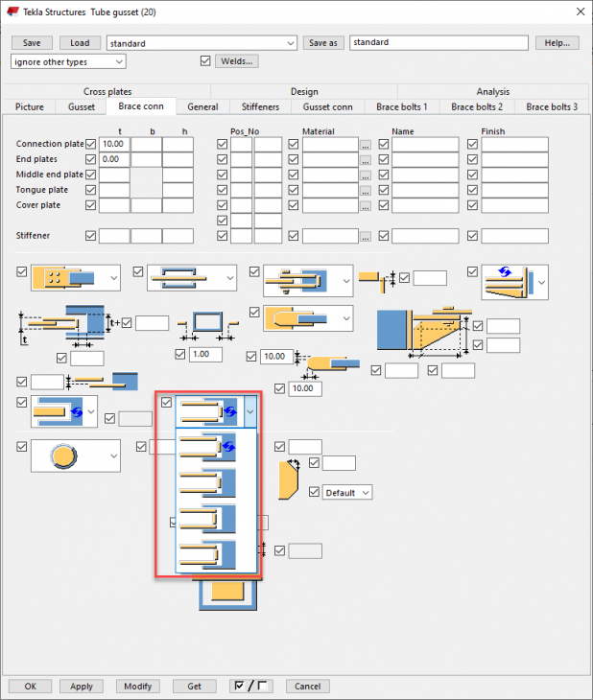Toggle the Stiffener dimensions checkbox

(x=91, y=236)
